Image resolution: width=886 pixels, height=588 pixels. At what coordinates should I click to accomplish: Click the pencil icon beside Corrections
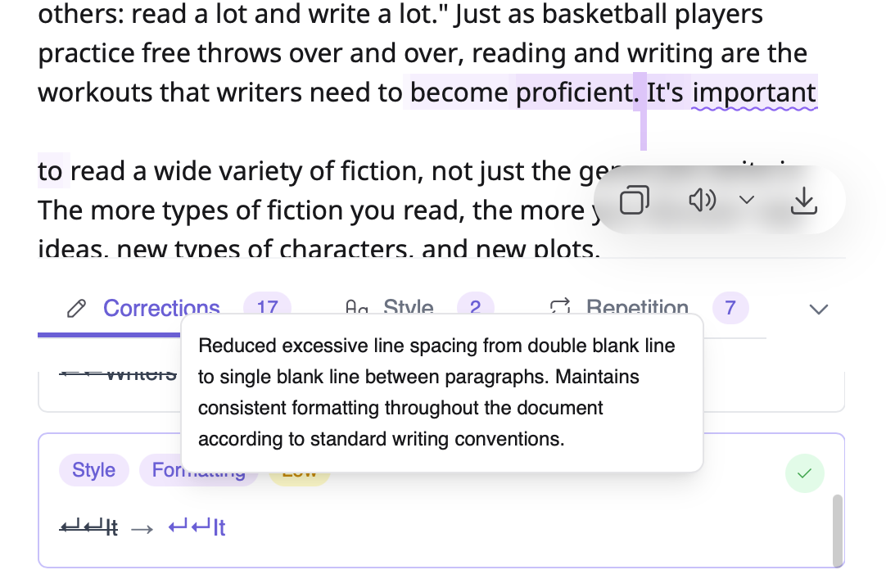(77, 309)
